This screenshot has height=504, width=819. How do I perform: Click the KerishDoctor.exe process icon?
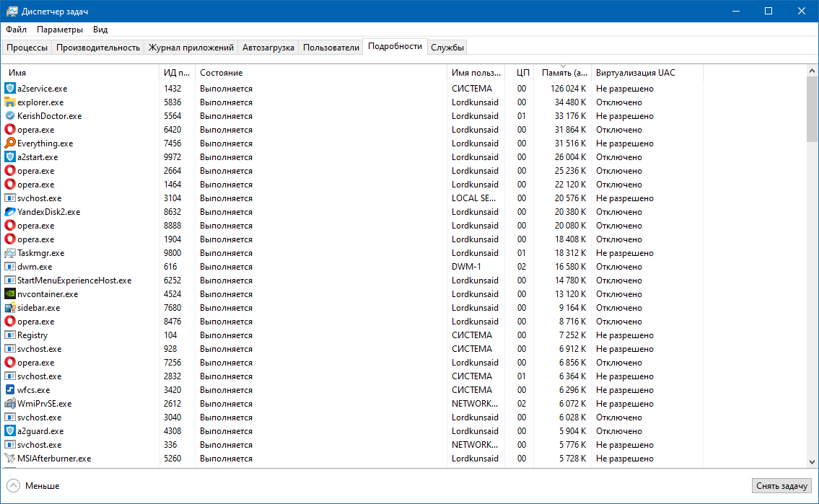point(10,116)
